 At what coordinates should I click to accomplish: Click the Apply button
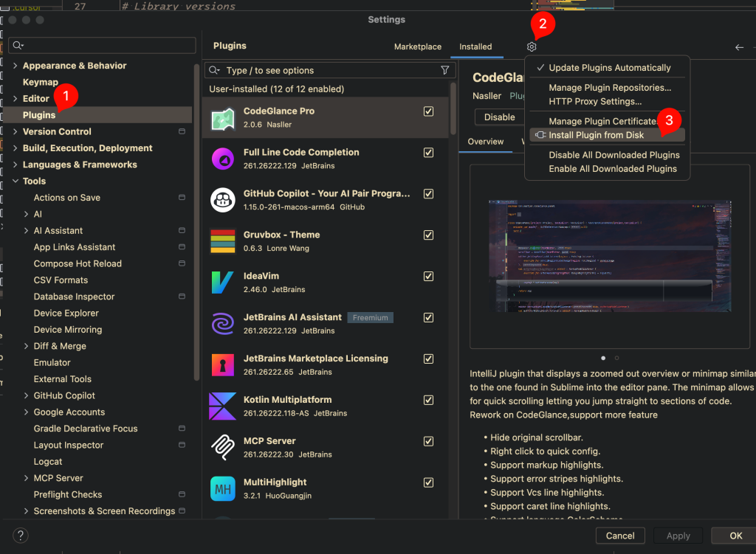(x=678, y=536)
